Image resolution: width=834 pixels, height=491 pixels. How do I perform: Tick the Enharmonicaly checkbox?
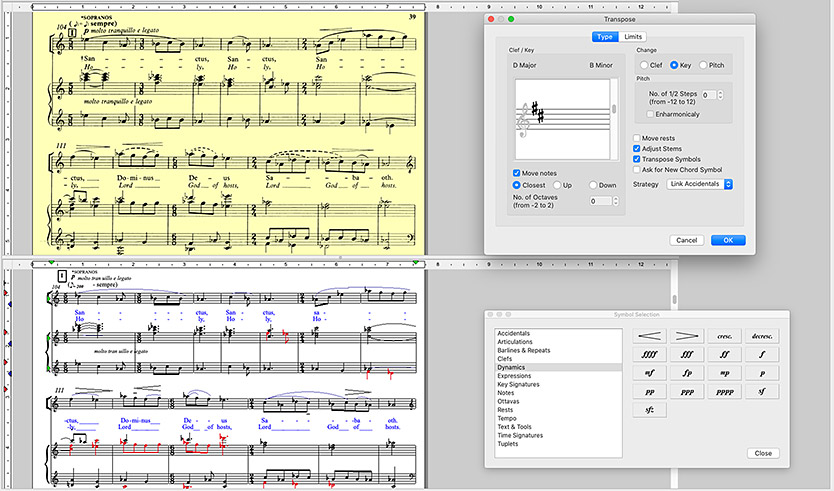[x=650, y=114]
